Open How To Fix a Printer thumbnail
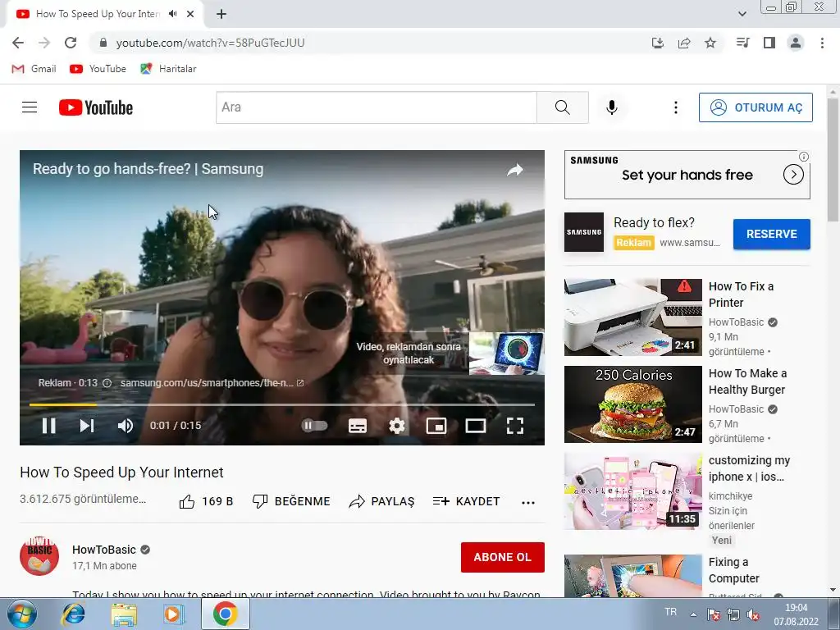The width and height of the screenshot is (840, 630). 632,317
